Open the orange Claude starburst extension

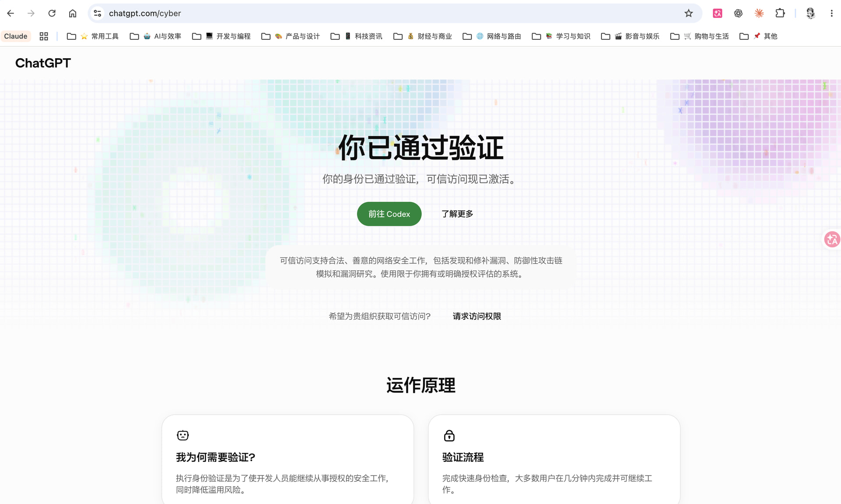[x=759, y=14]
